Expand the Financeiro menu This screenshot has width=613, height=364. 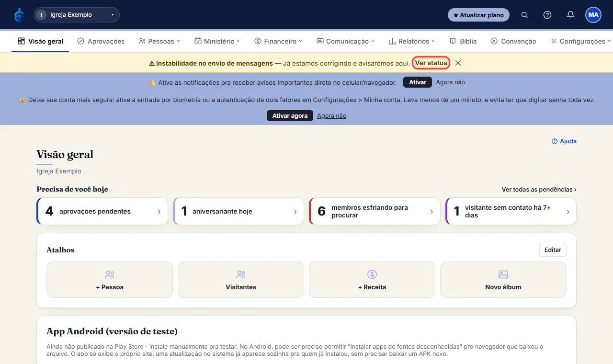click(x=278, y=41)
